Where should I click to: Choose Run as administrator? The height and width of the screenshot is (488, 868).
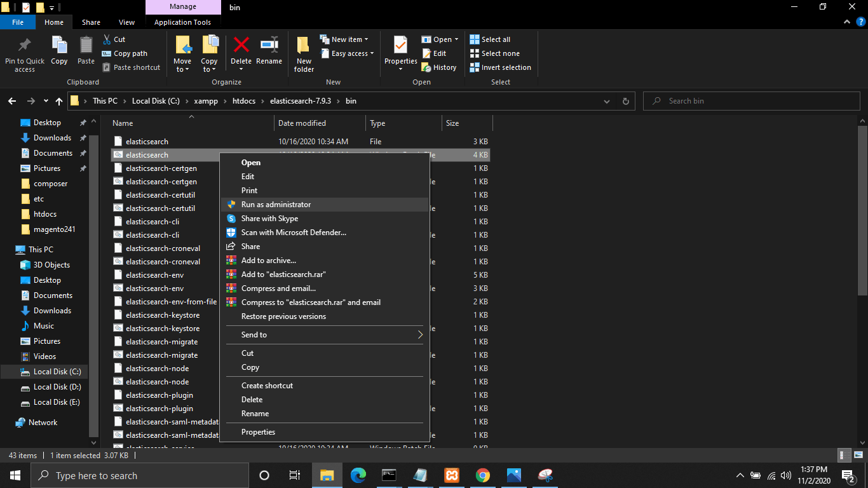[325, 205]
